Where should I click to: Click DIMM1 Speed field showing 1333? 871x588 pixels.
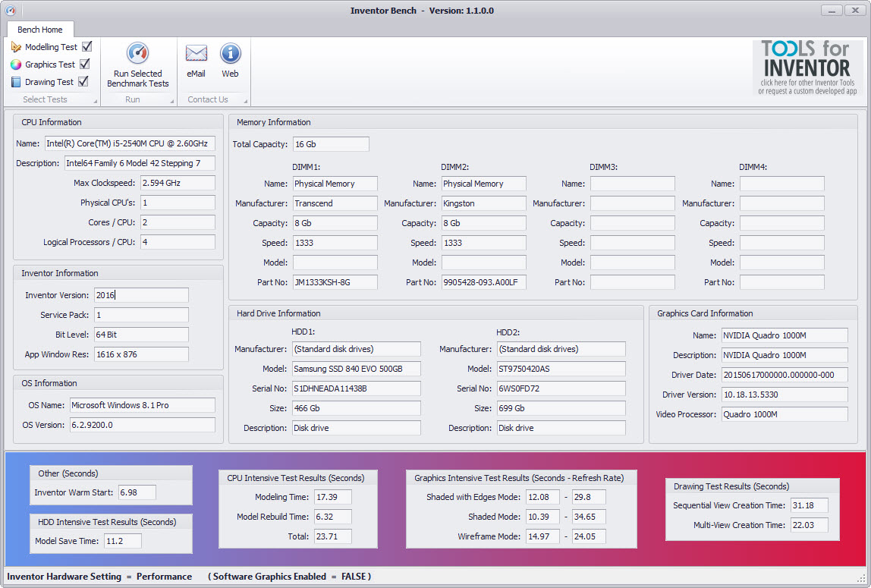click(x=335, y=243)
